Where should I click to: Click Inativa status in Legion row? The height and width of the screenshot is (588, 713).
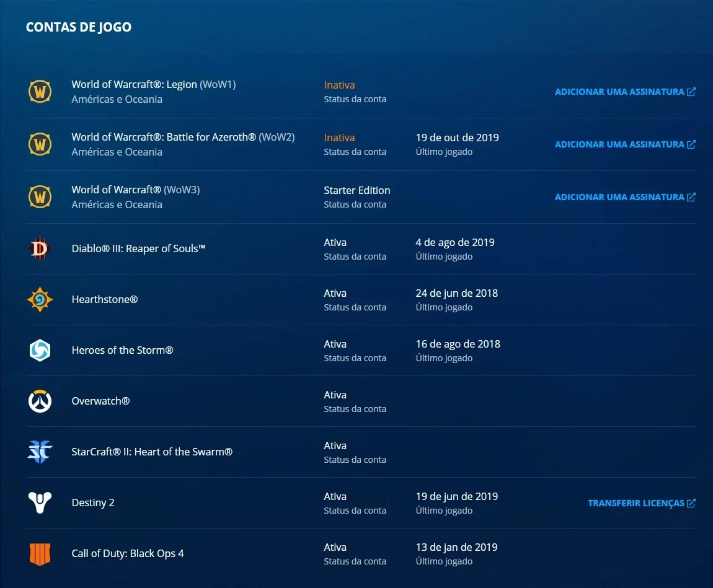[339, 85]
